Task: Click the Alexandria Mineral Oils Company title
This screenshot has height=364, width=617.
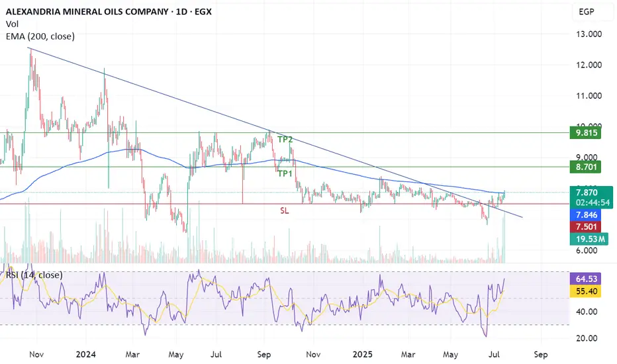Action: [x=109, y=12]
